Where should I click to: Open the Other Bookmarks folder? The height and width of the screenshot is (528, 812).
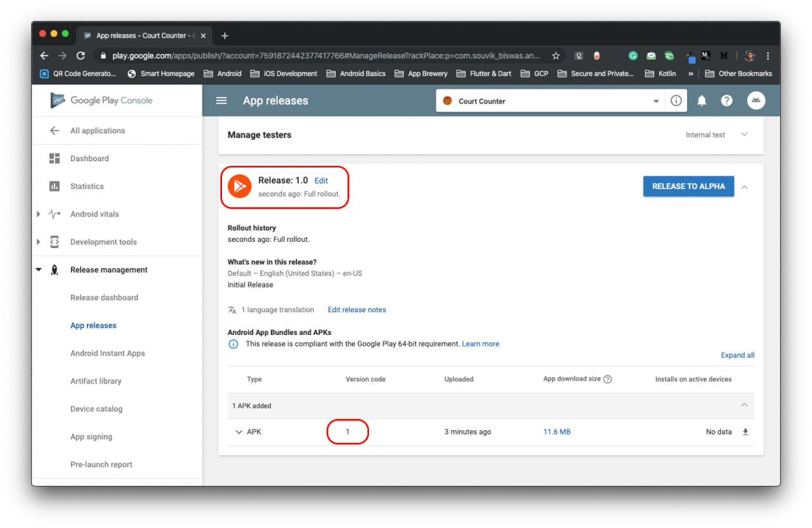tap(738, 74)
